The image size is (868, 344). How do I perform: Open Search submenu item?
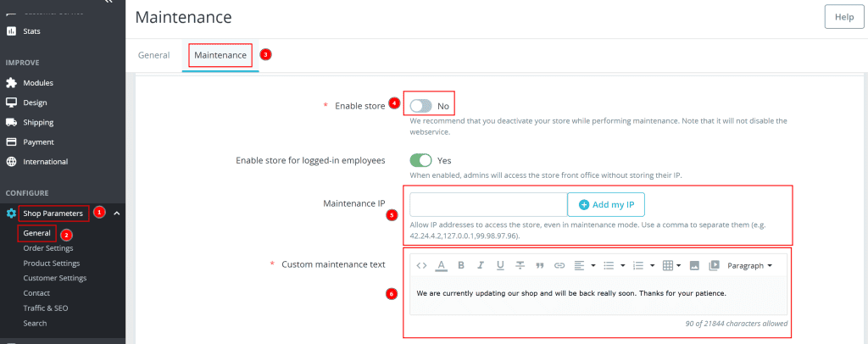pos(35,323)
